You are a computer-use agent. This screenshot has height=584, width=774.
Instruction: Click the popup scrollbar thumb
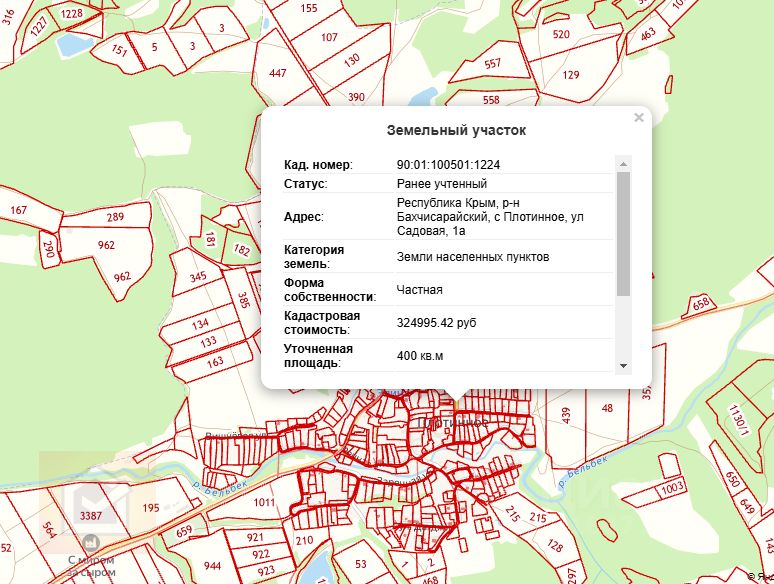tap(623, 234)
